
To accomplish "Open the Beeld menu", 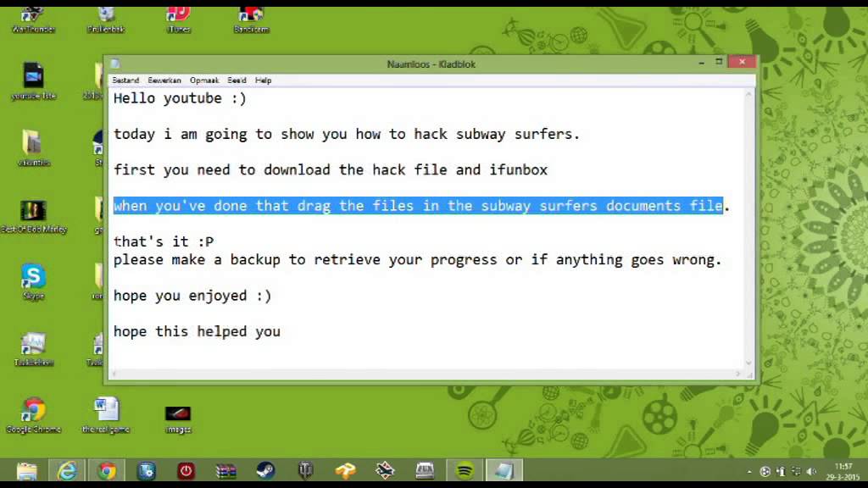I will (237, 80).
